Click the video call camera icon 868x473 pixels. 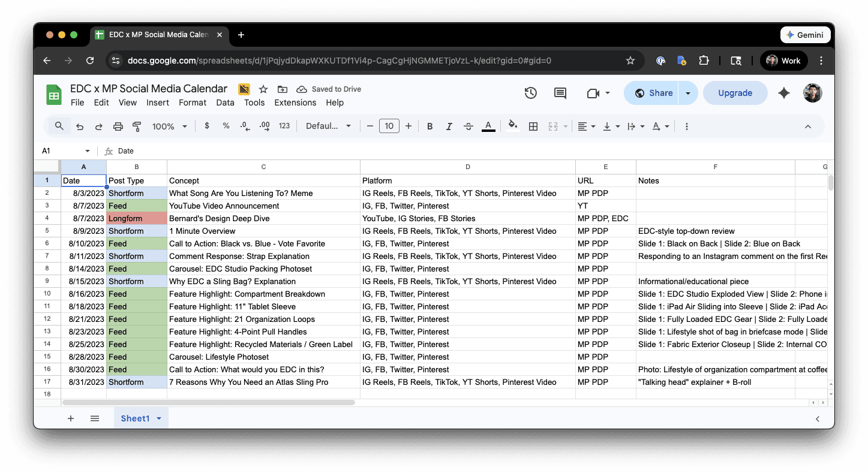(593, 93)
